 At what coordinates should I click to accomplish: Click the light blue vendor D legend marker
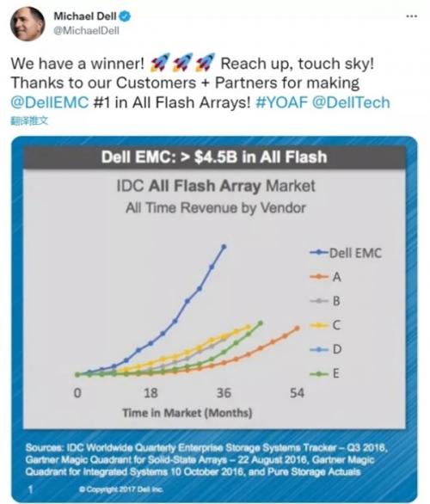pos(319,349)
